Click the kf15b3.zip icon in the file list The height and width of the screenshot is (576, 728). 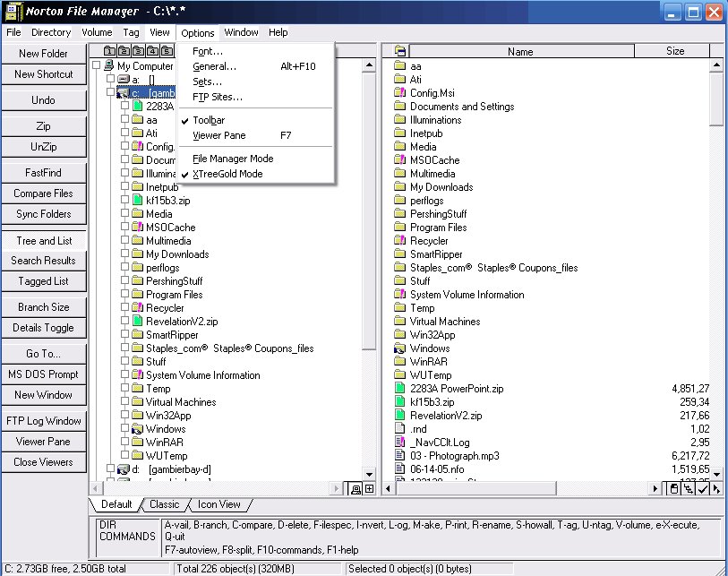pos(399,402)
